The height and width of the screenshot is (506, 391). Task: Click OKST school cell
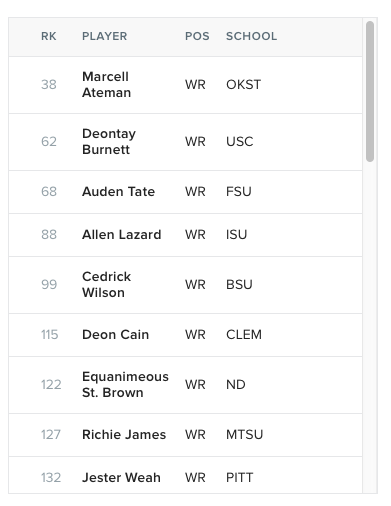point(243,85)
